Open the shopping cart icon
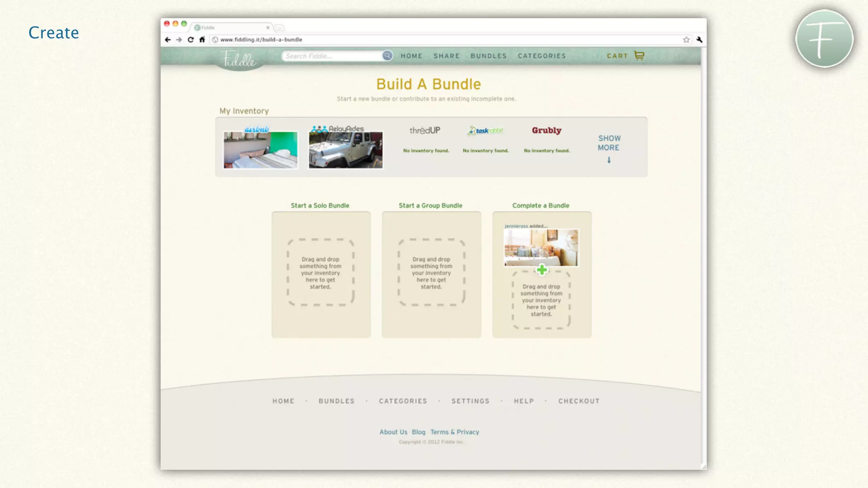This screenshot has height=488, width=868. (639, 55)
